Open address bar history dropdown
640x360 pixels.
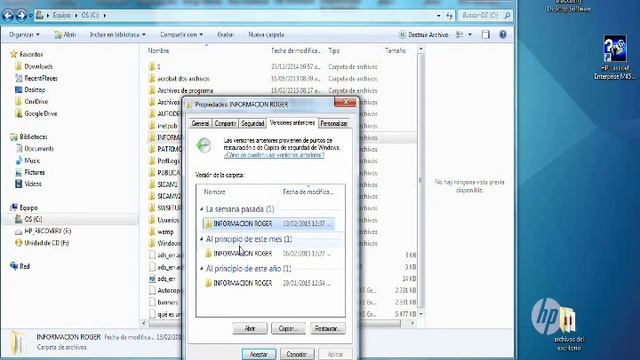[x=438, y=16]
